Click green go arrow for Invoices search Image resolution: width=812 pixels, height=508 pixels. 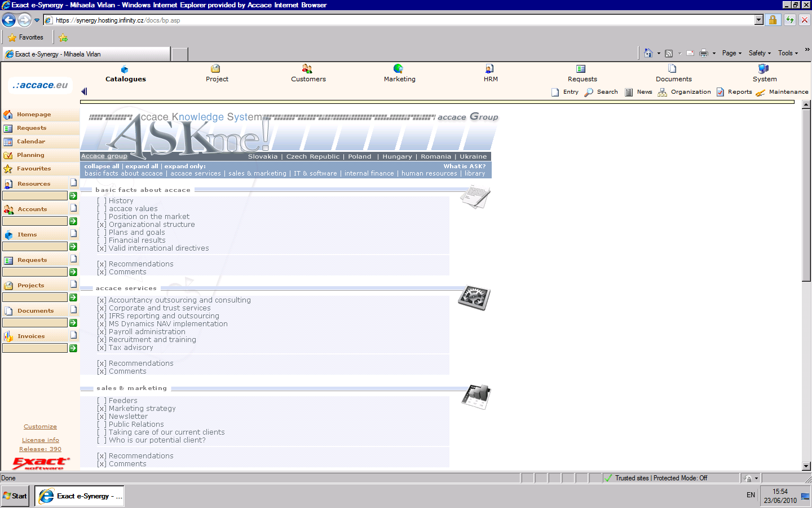coord(73,348)
